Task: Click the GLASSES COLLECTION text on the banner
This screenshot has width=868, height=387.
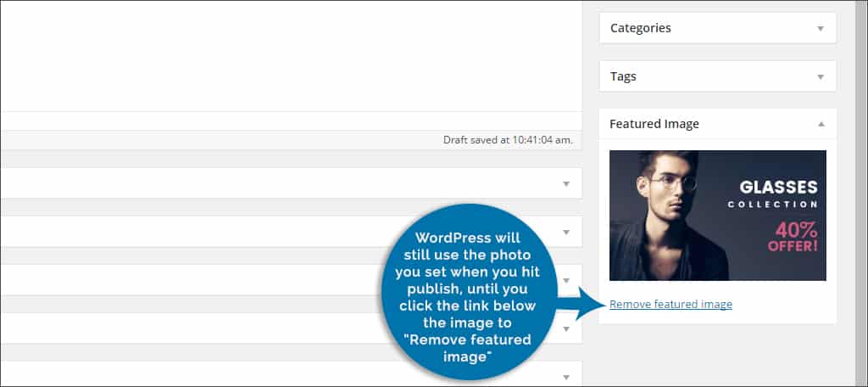Action: pyautogui.click(x=777, y=193)
